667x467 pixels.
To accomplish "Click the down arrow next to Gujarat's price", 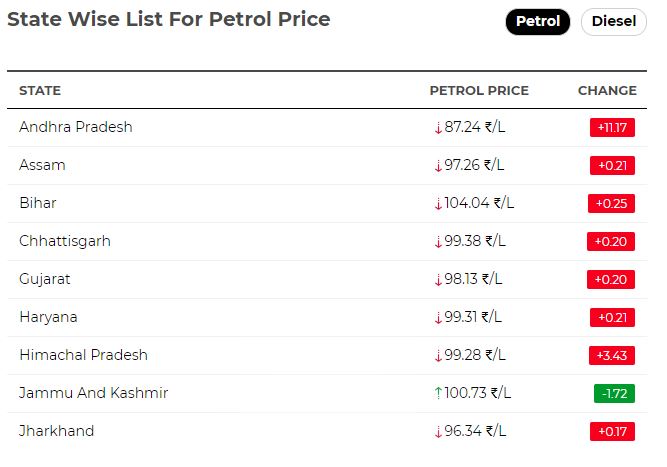I will point(439,279).
